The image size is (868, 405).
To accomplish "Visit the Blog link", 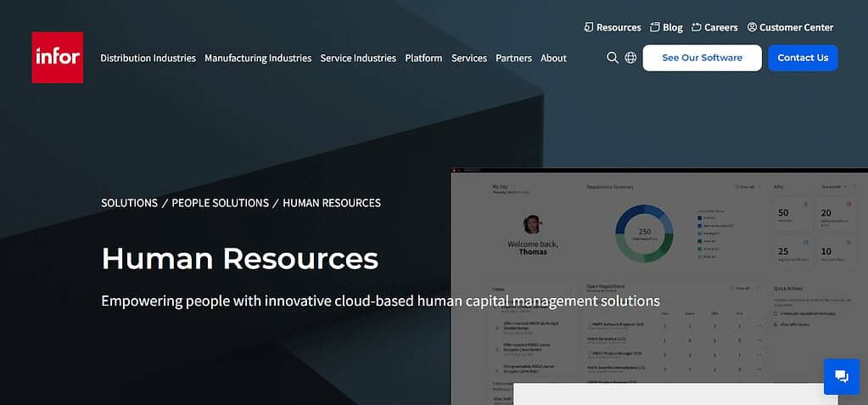I will coord(673,27).
